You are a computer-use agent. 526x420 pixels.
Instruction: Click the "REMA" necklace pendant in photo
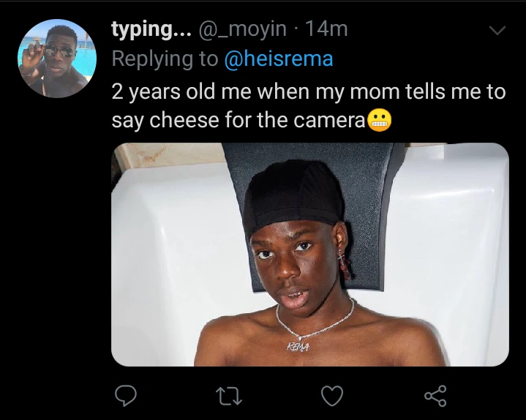[x=298, y=347]
